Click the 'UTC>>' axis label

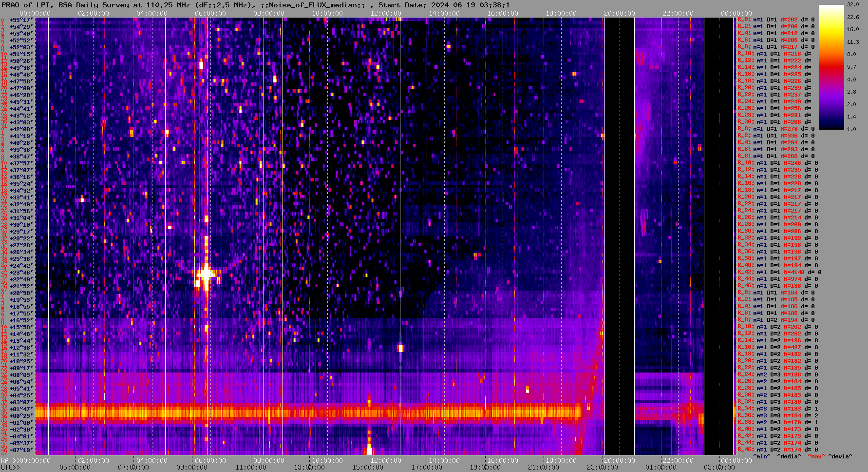(x=10, y=467)
